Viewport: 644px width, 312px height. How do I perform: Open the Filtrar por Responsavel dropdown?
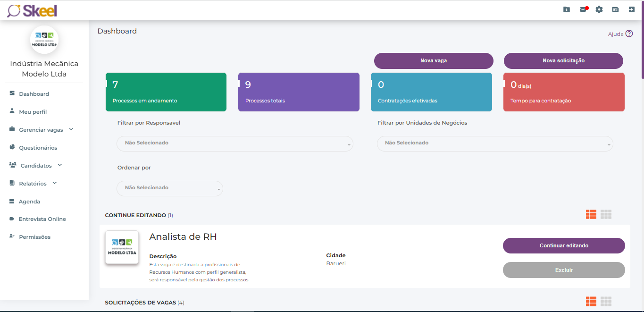click(234, 143)
